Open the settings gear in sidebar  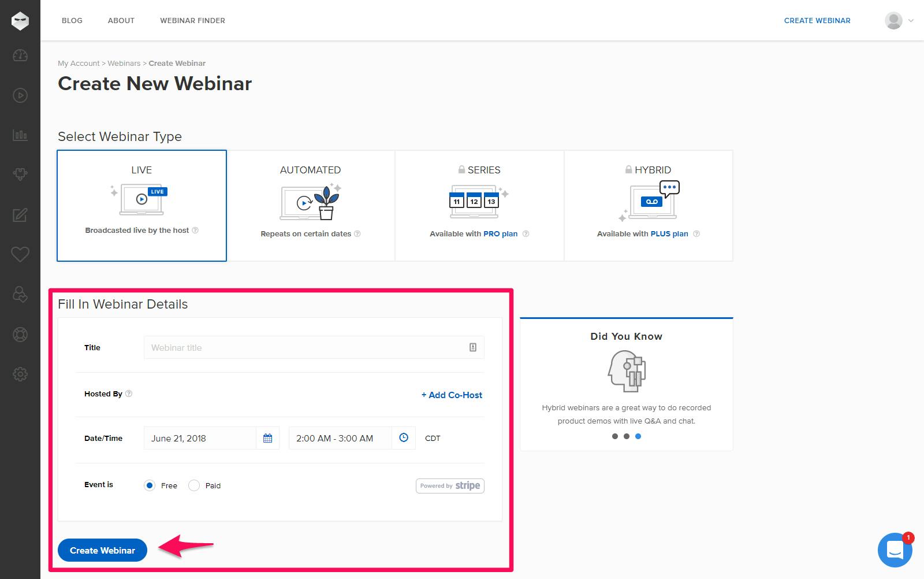coord(20,374)
